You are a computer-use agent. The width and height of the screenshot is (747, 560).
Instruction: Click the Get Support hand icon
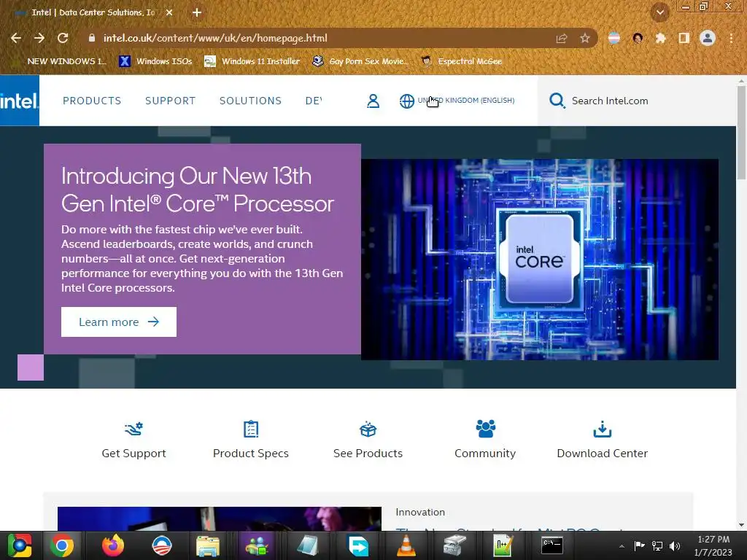click(x=134, y=429)
